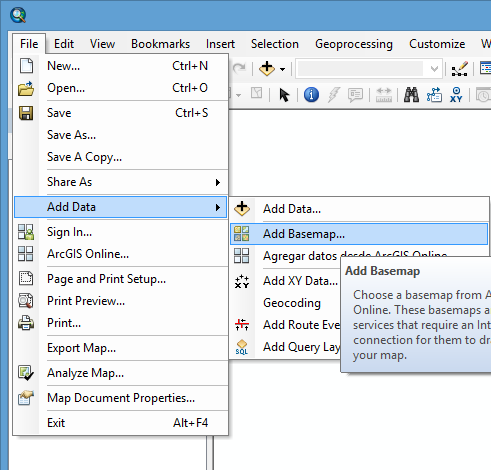
Task: Click the Page and Print Setup icon
Action: (26, 279)
